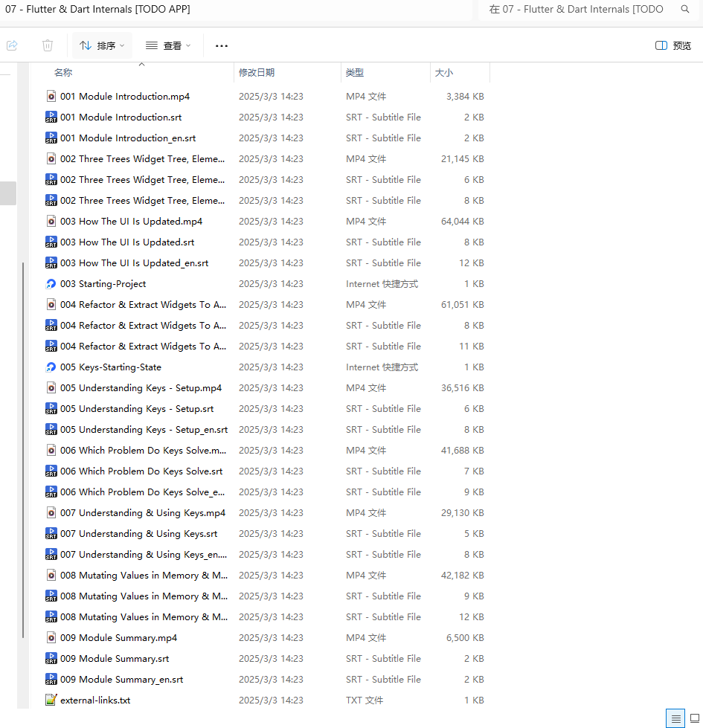Click the share toolbar icon

(12, 45)
